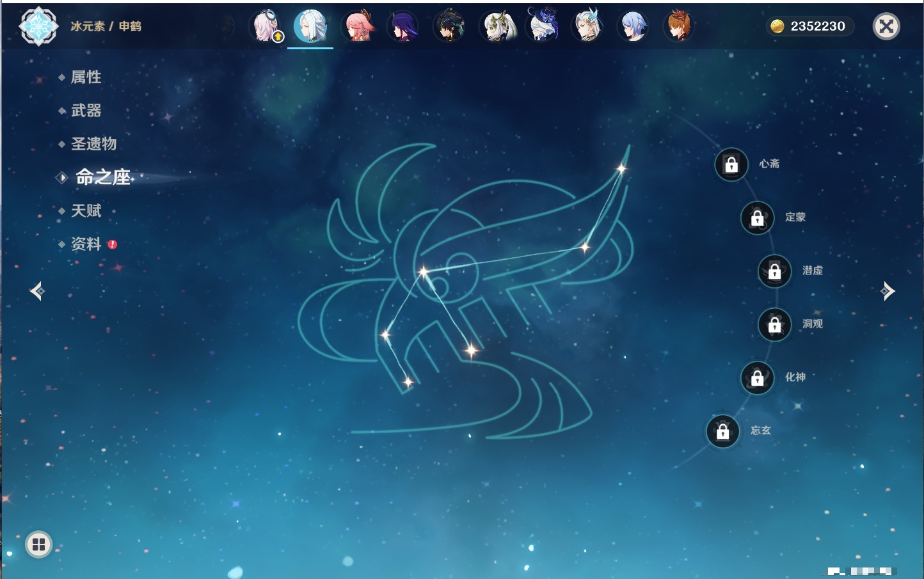Select the portrait with yellow upgrade arrow

[266, 27]
